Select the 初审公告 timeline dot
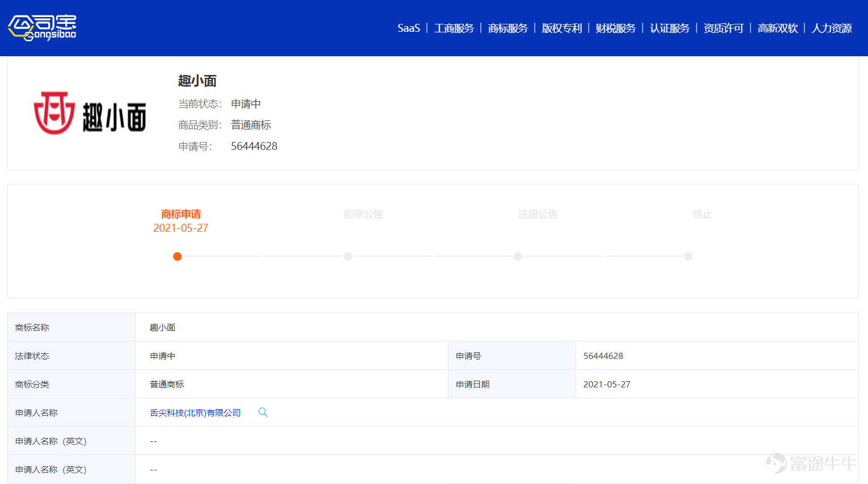The width and height of the screenshot is (868, 484). (347, 256)
